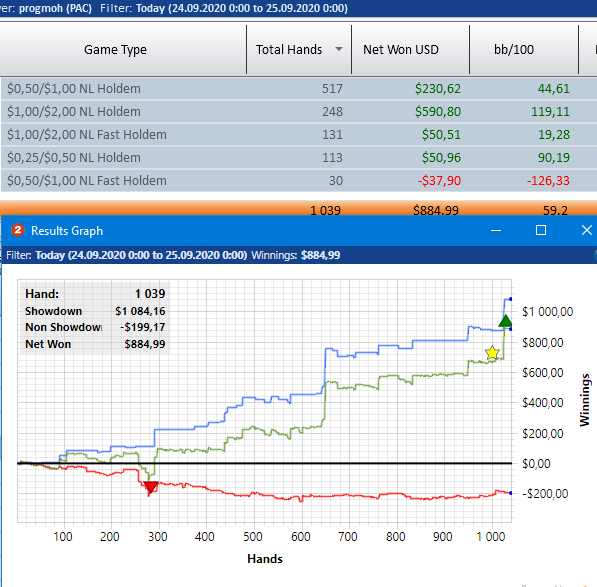
Task: Click the $1 000,00 axis tick label
Action: click(548, 312)
